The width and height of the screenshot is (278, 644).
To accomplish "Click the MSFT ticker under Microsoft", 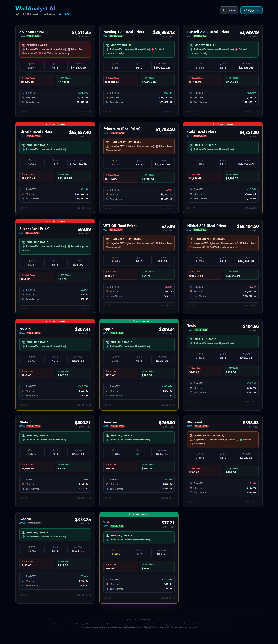I will pyautogui.click(x=190, y=426).
